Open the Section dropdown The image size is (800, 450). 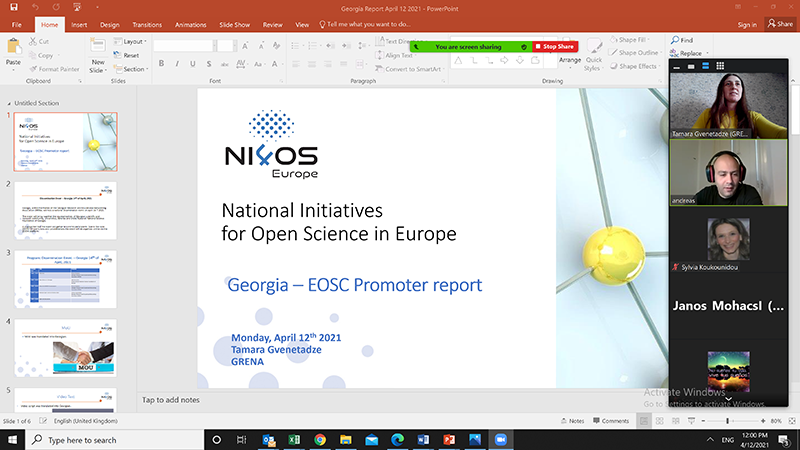click(x=131, y=69)
